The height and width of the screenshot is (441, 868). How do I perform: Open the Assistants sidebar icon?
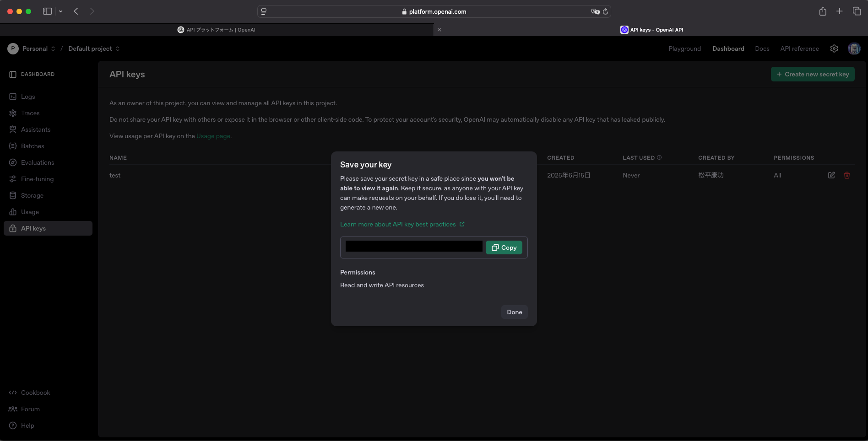(13, 129)
